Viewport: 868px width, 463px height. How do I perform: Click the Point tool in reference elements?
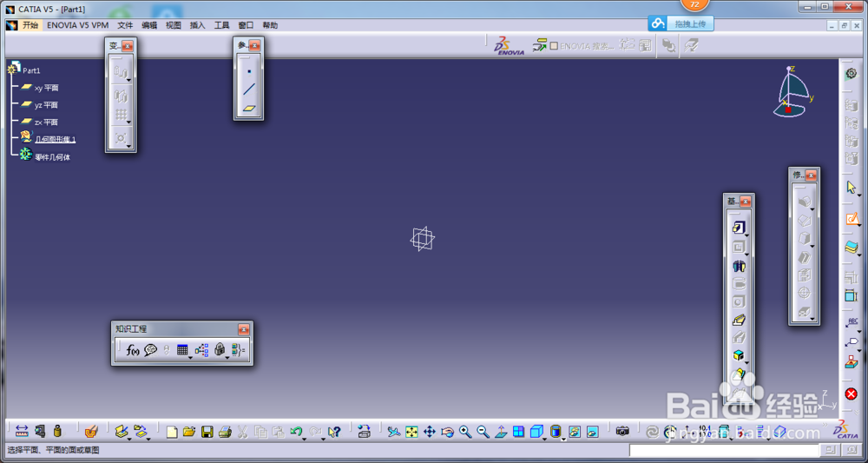[249, 71]
